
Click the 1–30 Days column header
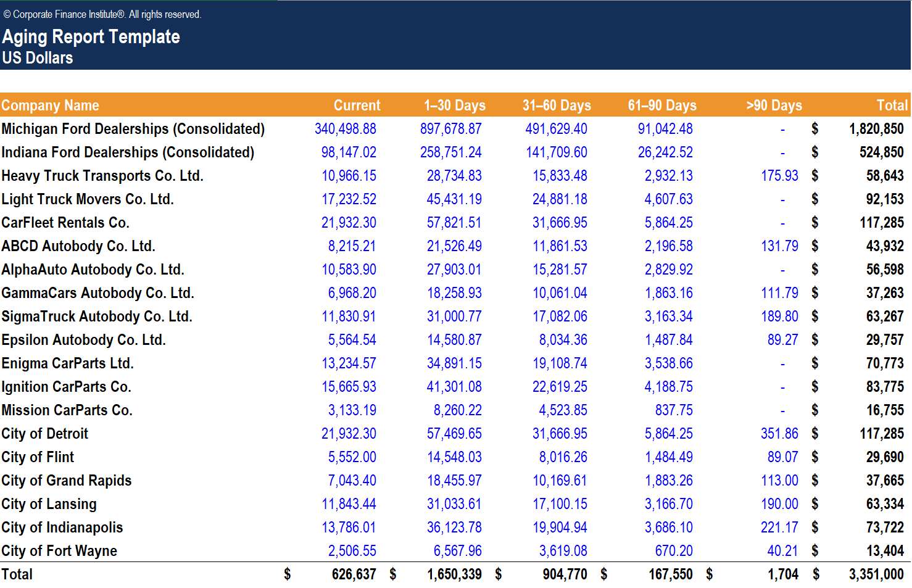454,106
